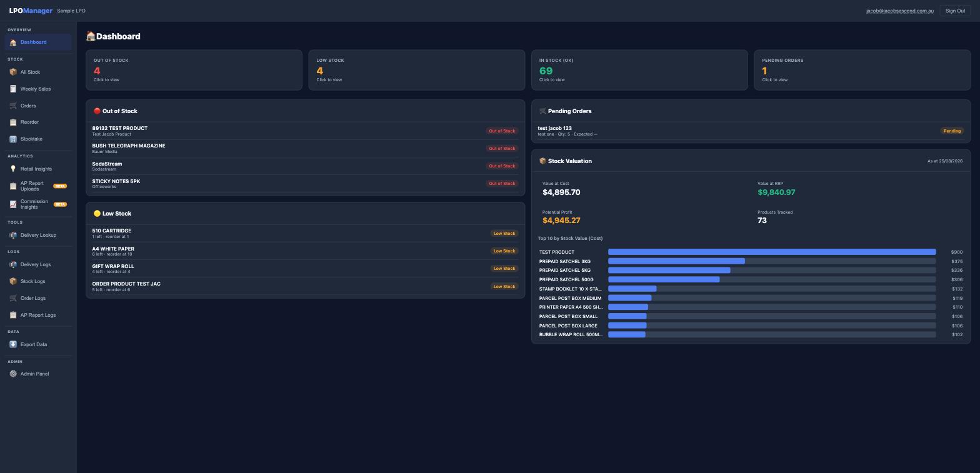Click the Commission Insights chart icon
The image size is (980, 473).
tap(13, 204)
